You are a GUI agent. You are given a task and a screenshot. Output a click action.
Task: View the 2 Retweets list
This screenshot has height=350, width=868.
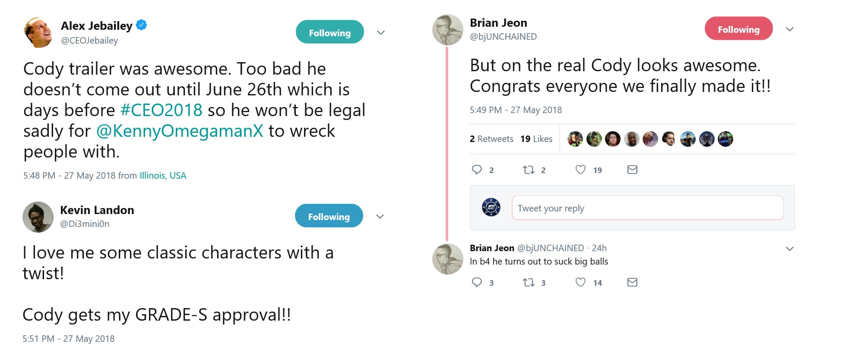[x=491, y=139]
